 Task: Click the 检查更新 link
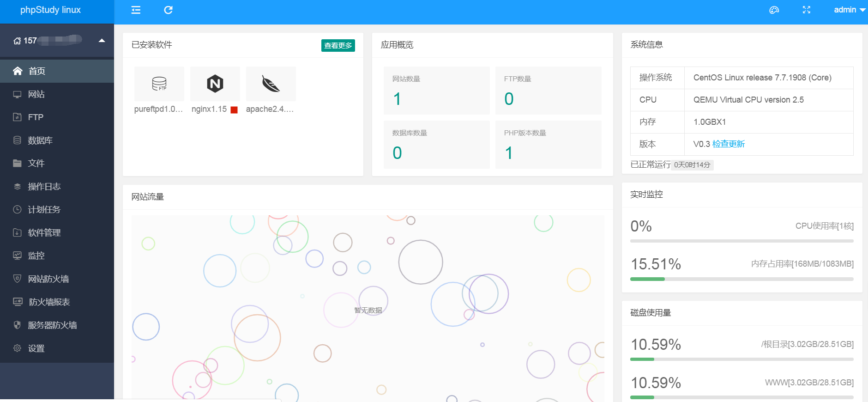[x=729, y=144]
